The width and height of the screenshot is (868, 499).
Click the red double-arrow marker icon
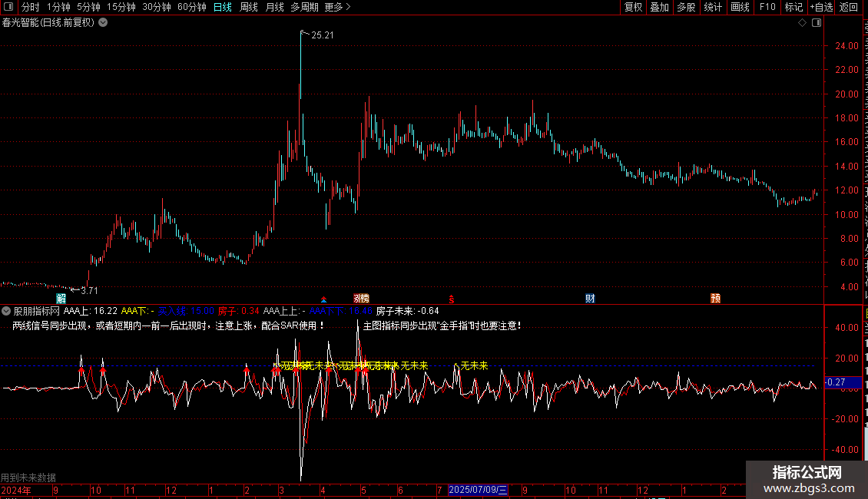click(324, 299)
